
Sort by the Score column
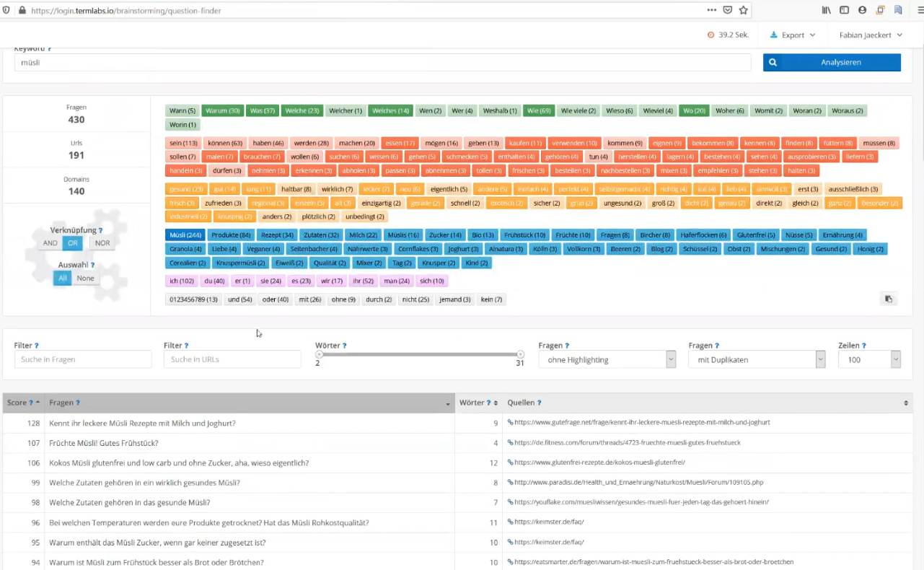[x=24, y=403]
